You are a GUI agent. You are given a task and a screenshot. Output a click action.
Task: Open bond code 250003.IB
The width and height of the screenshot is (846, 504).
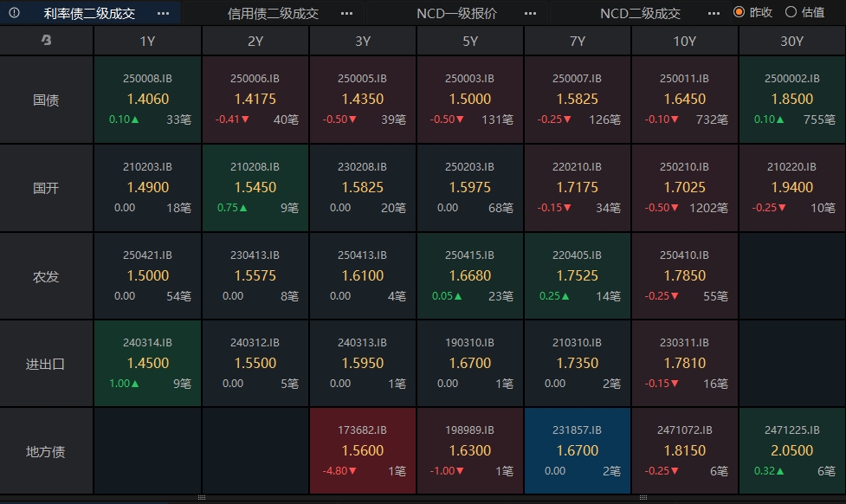click(x=469, y=78)
